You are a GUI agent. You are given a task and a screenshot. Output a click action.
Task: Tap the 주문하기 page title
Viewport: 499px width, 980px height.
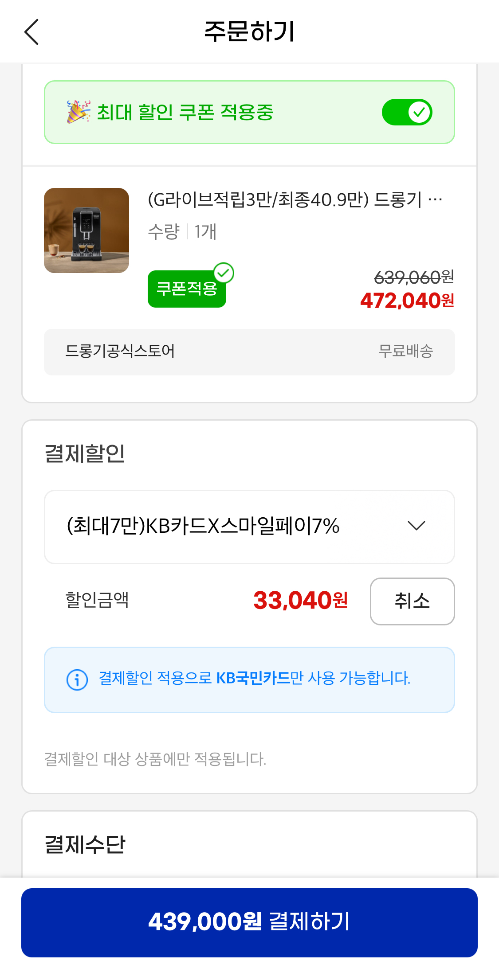click(x=249, y=32)
